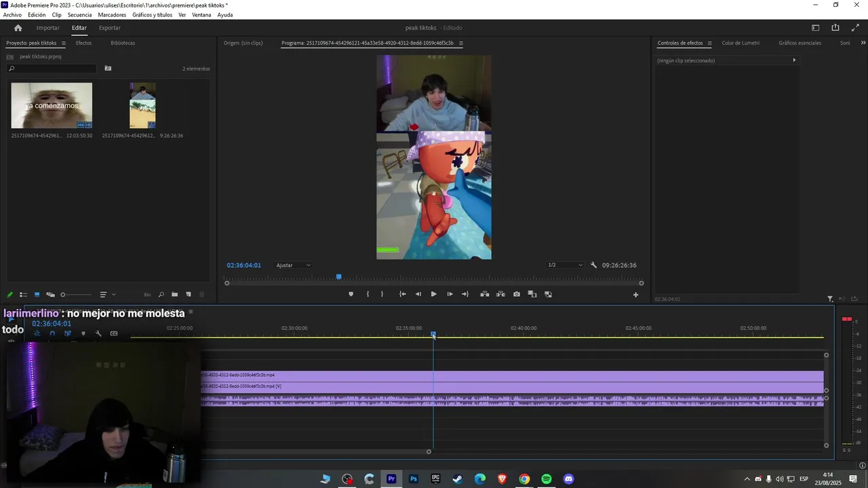Open the Exportar workspace
This screenshot has width=868, height=488.
coord(109,28)
